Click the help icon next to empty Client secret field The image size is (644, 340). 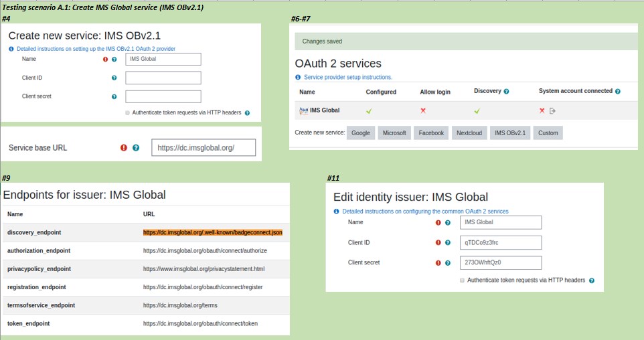pyautogui.click(x=114, y=97)
